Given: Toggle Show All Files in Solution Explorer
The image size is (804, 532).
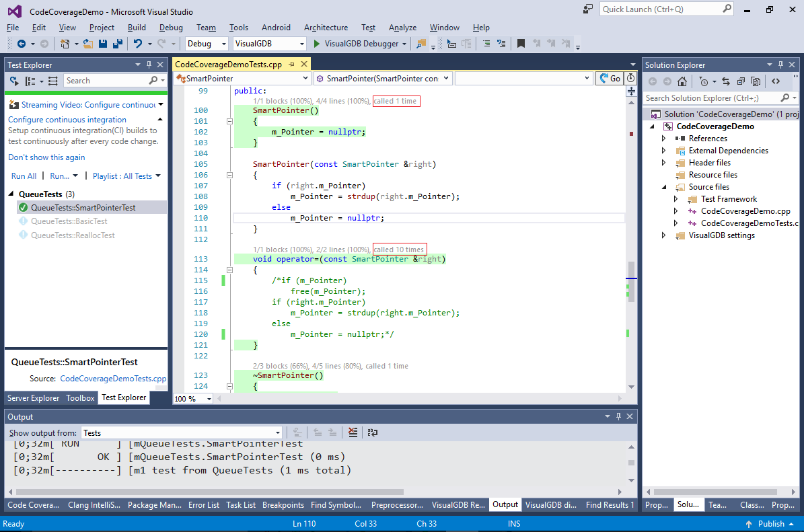Looking at the screenshot, I should (756, 81).
